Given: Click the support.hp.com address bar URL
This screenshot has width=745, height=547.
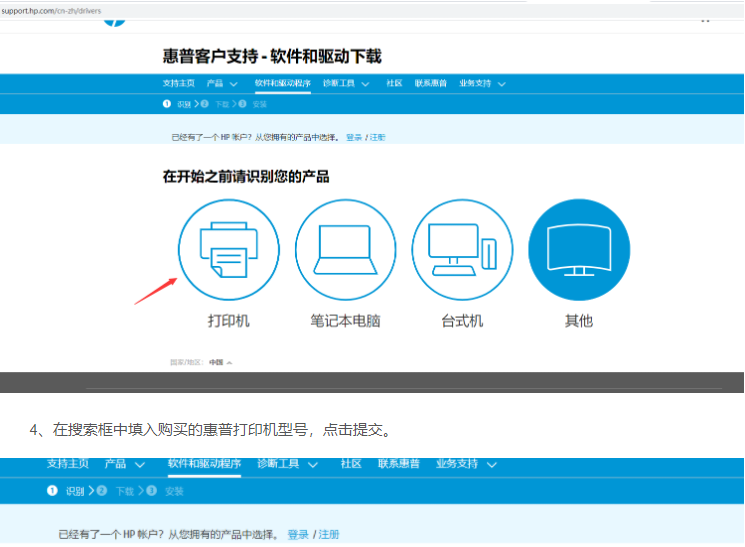Looking at the screenshot, I should pos(51,11).
